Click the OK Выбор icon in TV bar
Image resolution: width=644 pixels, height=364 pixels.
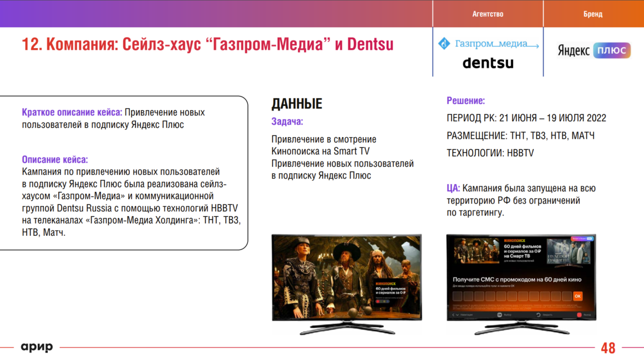coord(499,315)
